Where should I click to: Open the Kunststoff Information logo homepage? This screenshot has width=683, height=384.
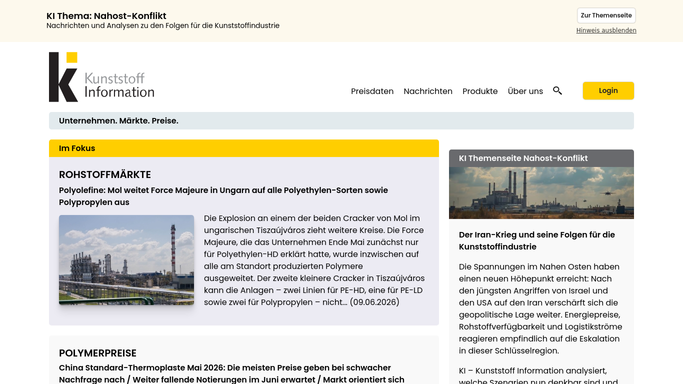point(101,77)
